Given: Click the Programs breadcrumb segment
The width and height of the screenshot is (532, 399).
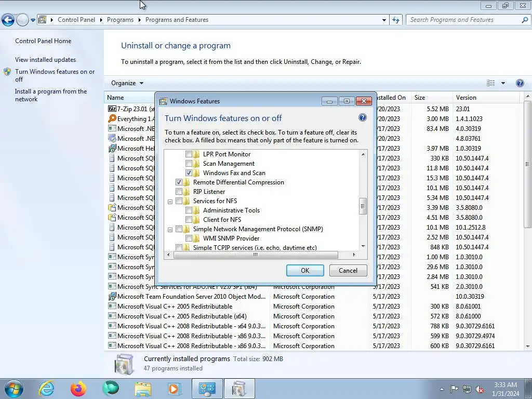Looking at the screenshot, I should [120, 20].
